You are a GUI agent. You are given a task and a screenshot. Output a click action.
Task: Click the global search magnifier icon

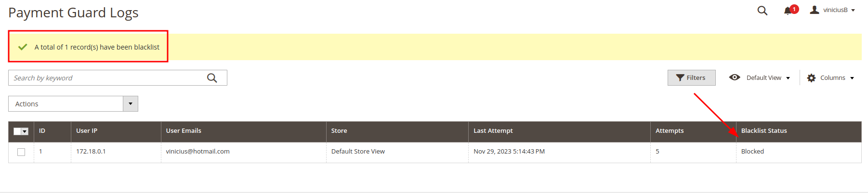click(762, 11)
